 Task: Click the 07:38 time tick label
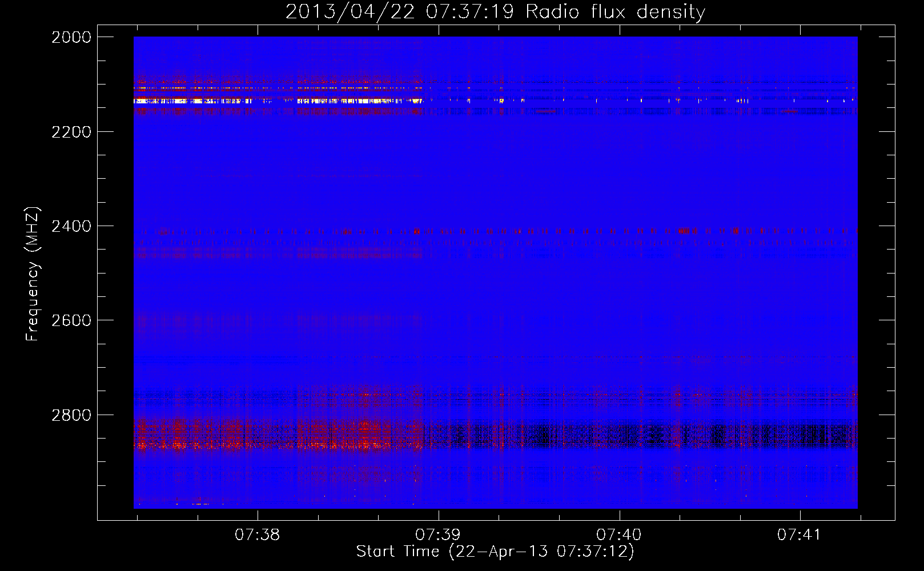click(x=258, y=535)
